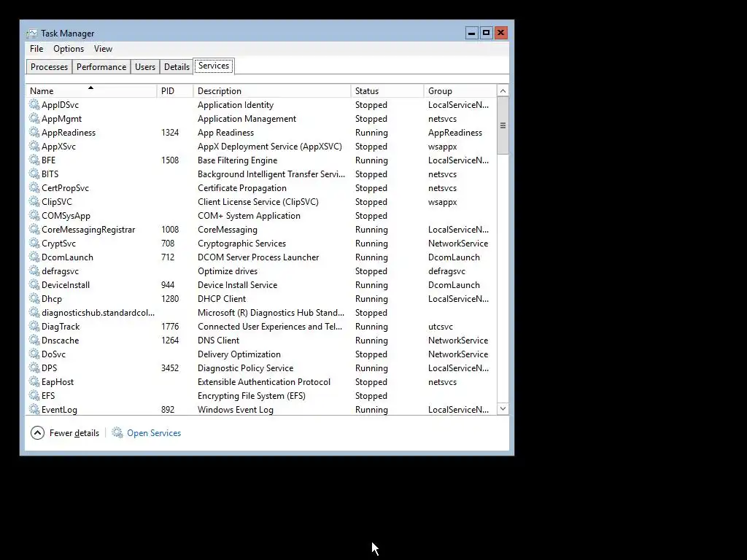Click Encrypting File System (EFS) description
The width and height of the screenshot is (747, 560).
[x=252, y=396]
